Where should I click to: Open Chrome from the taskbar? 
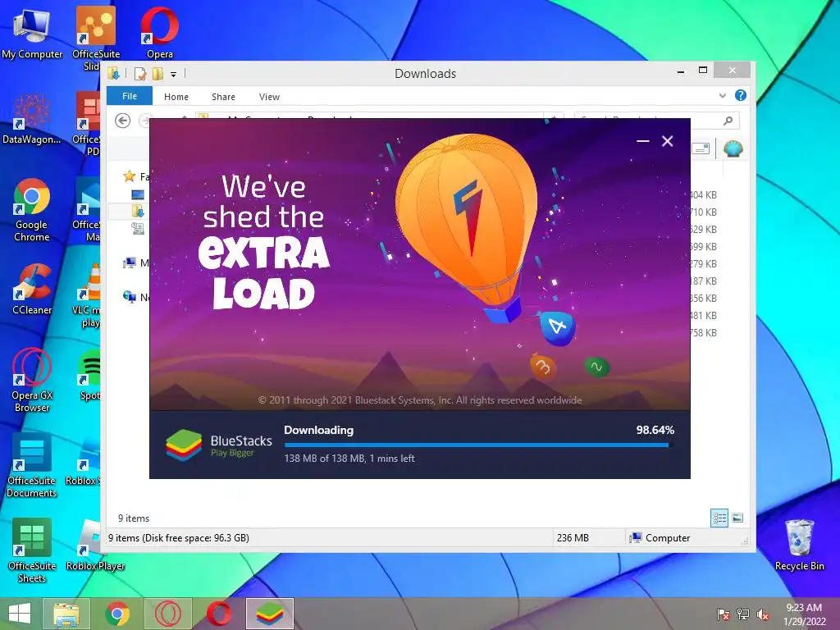click(117, 614)
